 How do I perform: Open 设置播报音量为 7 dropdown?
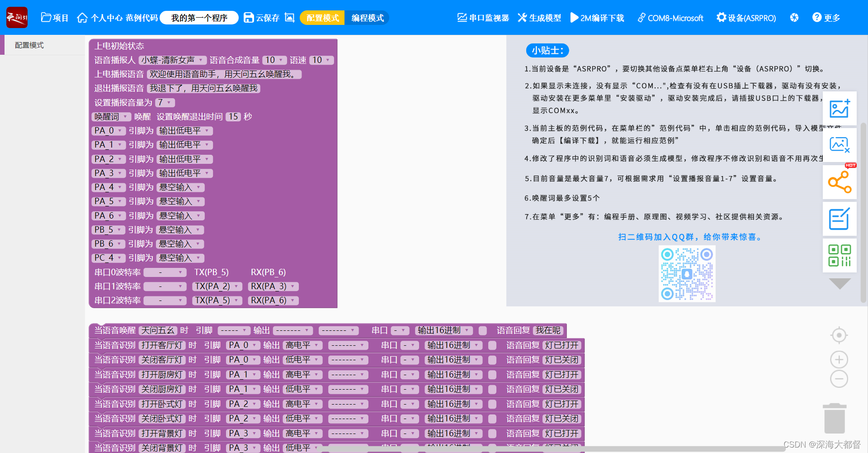pyautogui.click(x=165, y=103)
